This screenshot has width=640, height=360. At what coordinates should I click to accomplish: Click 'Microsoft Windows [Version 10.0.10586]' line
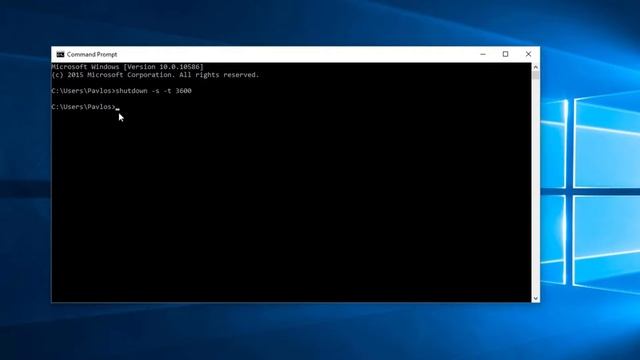127,67
